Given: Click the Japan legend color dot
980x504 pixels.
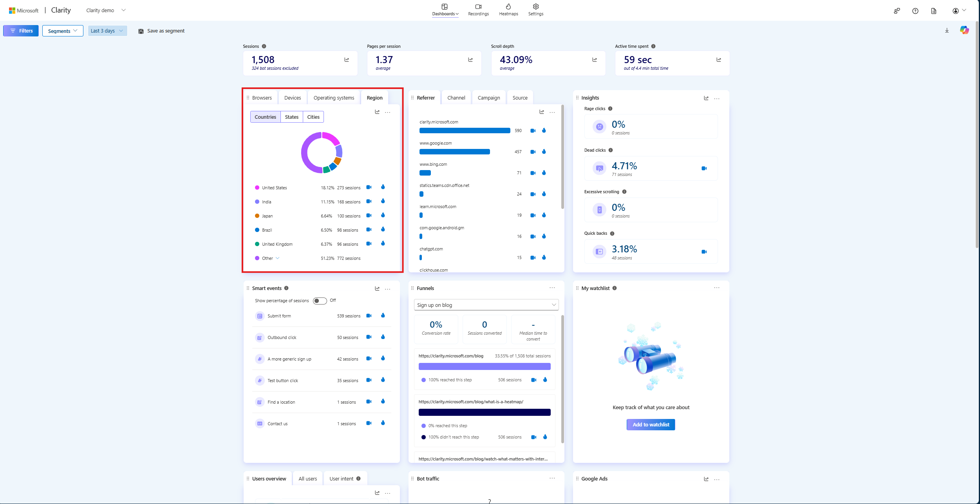Looking at the screenshot, I should tap(257, 216).
